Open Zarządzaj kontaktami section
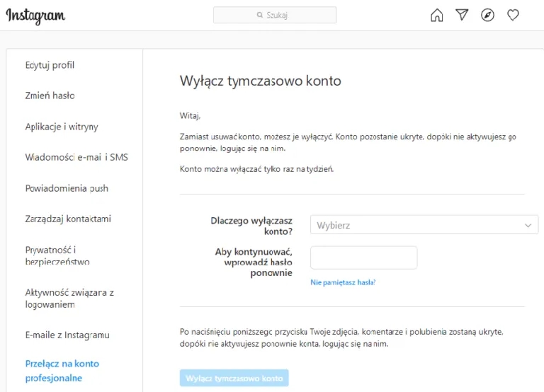Screen dimensions: 544x392 [x=68, y=219]
